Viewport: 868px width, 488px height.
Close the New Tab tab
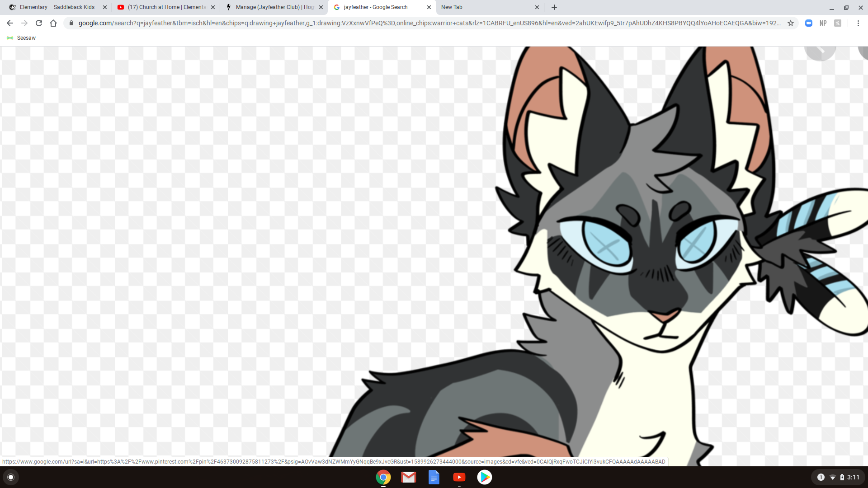[x=537, y=7]
